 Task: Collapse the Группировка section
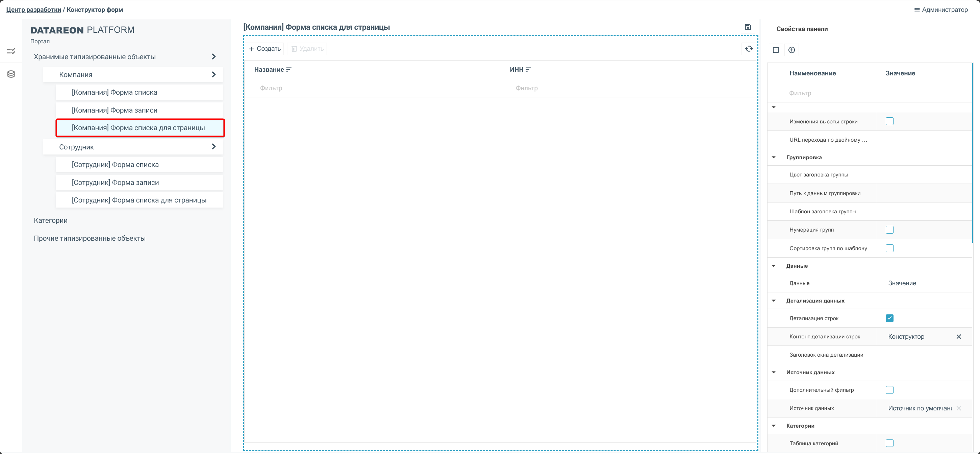pos(773,157)
